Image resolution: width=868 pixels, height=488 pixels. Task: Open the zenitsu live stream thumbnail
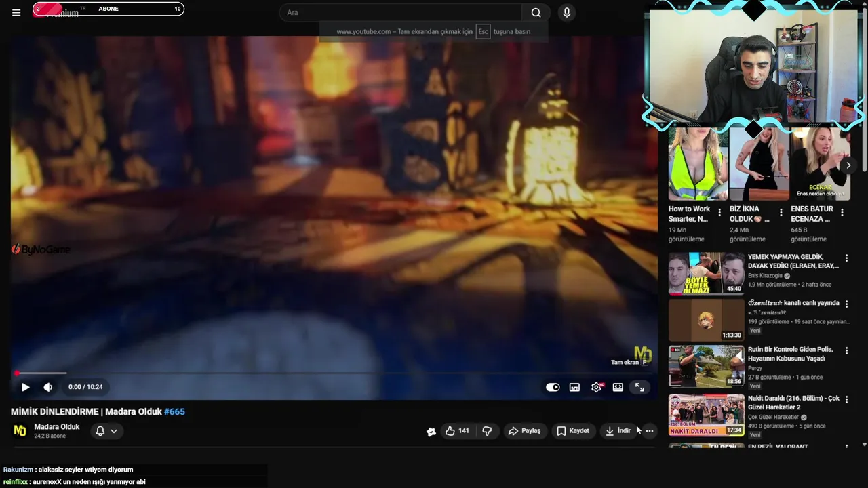(x=706, y=320)
